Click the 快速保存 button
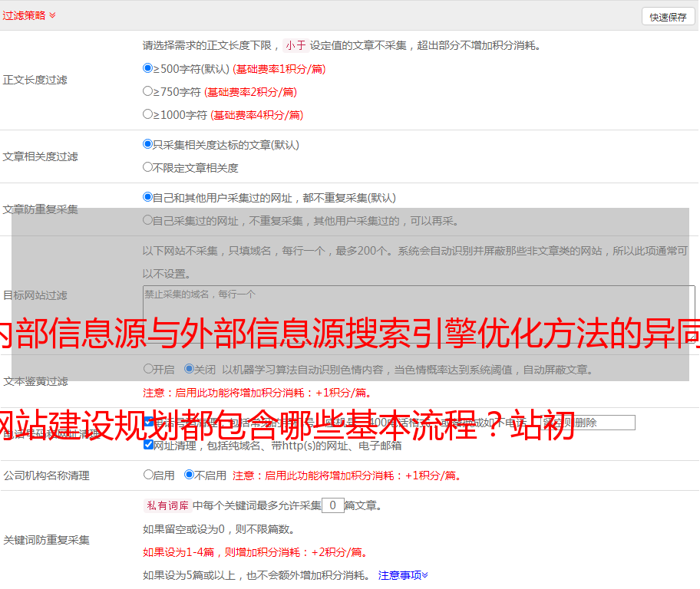The width and height of the screenshot is (700, 589). (x=668, y=17)
